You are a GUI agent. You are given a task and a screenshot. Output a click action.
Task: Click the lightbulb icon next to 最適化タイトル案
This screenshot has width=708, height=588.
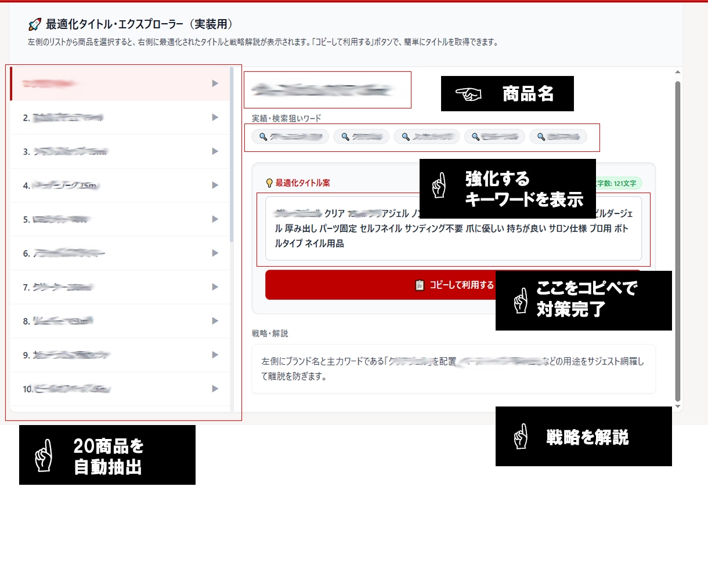coord(269,183)
